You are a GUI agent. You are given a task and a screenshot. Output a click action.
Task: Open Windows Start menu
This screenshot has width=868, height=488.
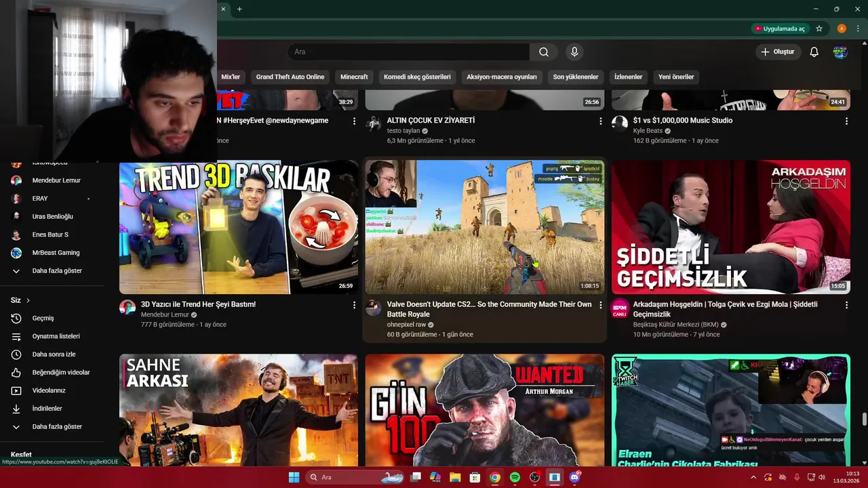294,477
